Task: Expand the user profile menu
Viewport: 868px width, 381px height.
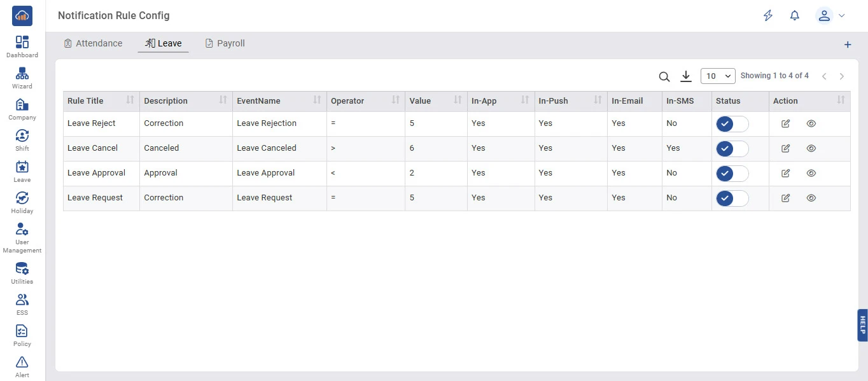Action: coord(830,16)
